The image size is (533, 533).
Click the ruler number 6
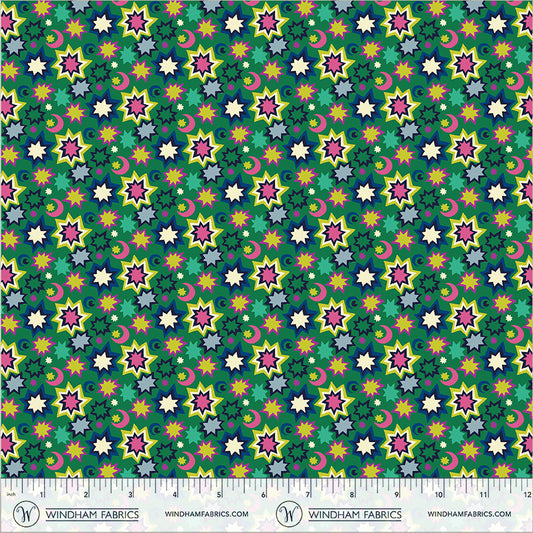coord(263,495)
